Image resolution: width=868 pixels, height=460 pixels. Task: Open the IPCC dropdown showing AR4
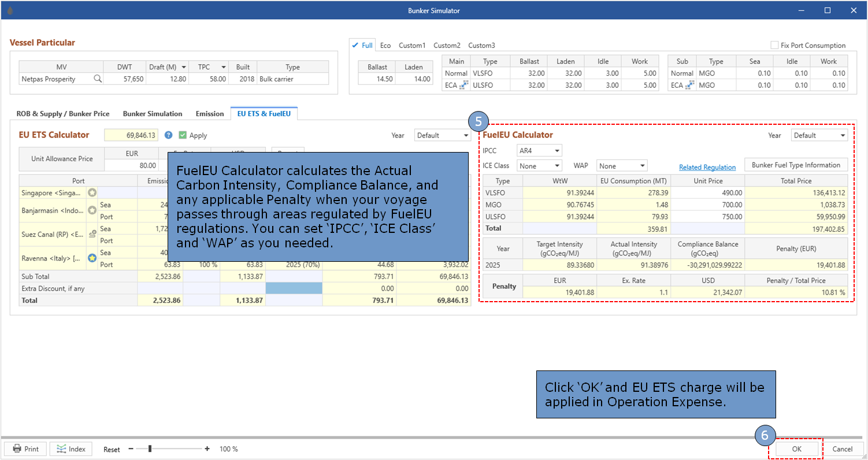(x=539, y=151)
